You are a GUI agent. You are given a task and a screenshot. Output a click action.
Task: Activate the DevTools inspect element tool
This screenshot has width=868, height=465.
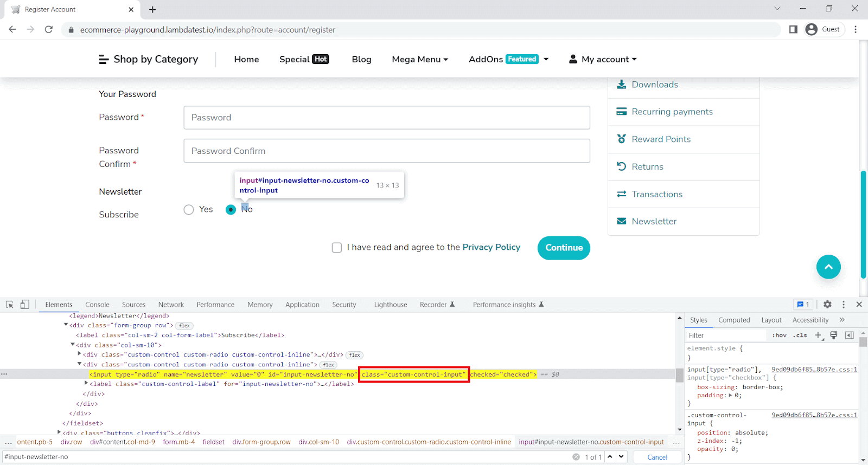9,305
